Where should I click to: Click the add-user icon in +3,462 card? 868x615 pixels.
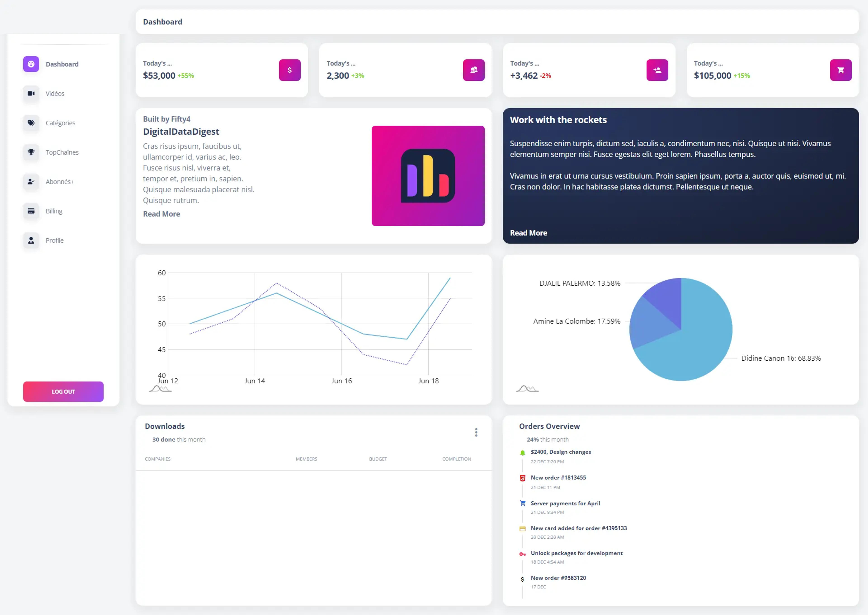tap(657, 70)
